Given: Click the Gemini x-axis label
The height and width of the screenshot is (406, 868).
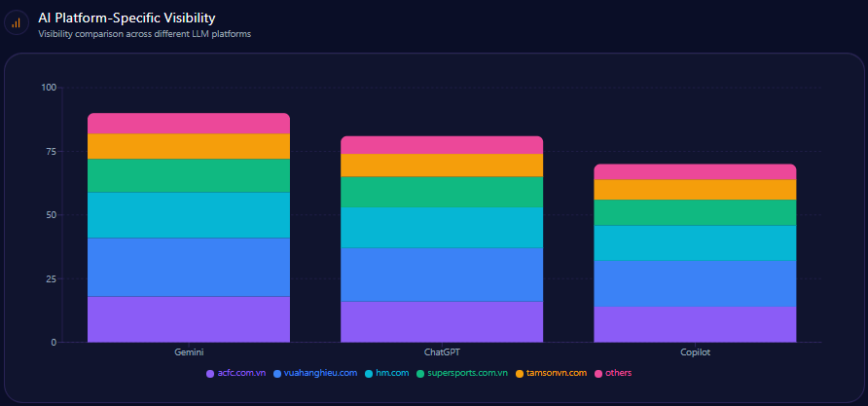Looking at the screenshot, I should [x=189, y=351].
